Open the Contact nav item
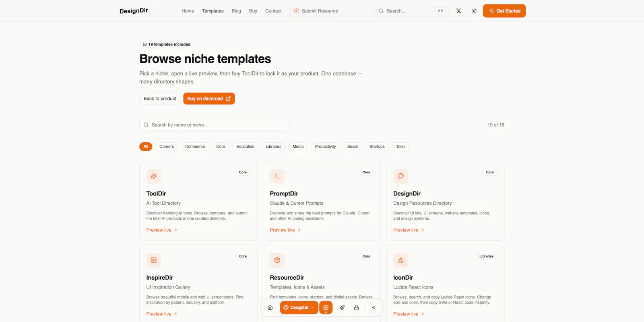Screen dimensions: 644x322 [273, 11]
